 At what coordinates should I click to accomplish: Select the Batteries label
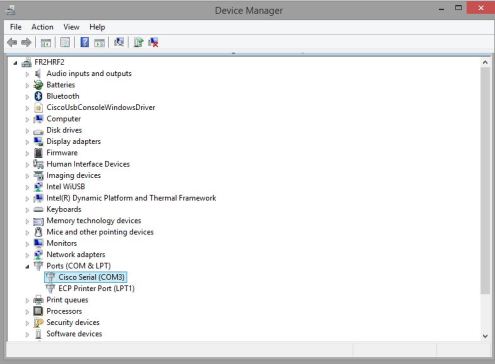[x=61, y=85]
